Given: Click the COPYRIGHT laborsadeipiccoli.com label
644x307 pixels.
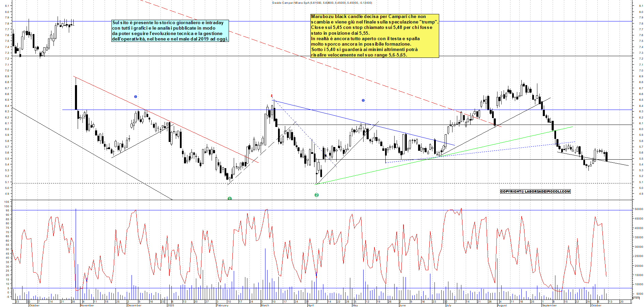Looking at the screenshot, I should [535, 191].
